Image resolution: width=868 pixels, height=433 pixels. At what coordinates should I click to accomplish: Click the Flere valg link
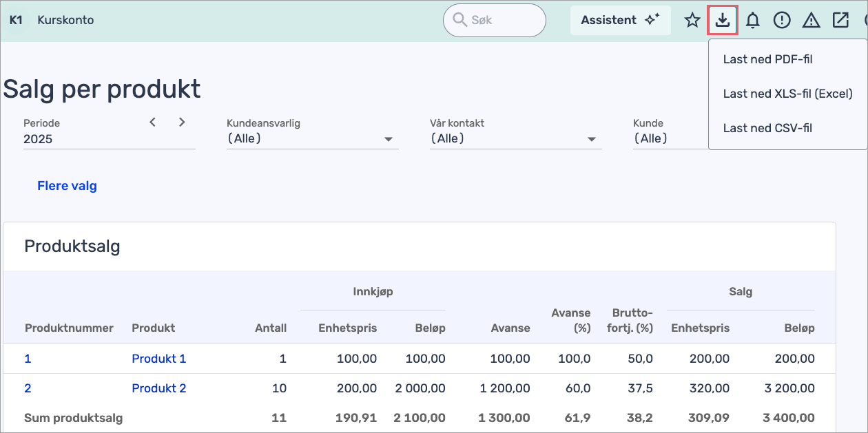click(67, 186)
